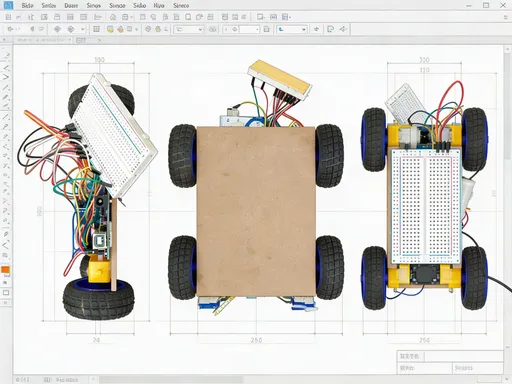Image resolution: width=512 pixels, height=384 pixels.
Task: Open the "Nuro" menu
Action: click(x=159, y=5)
